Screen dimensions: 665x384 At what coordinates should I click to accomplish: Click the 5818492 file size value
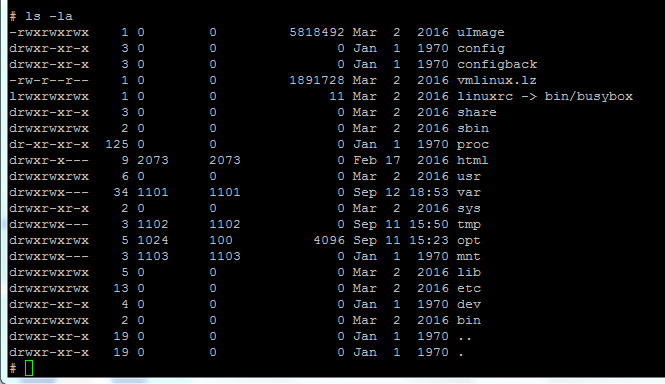[317, 32]
